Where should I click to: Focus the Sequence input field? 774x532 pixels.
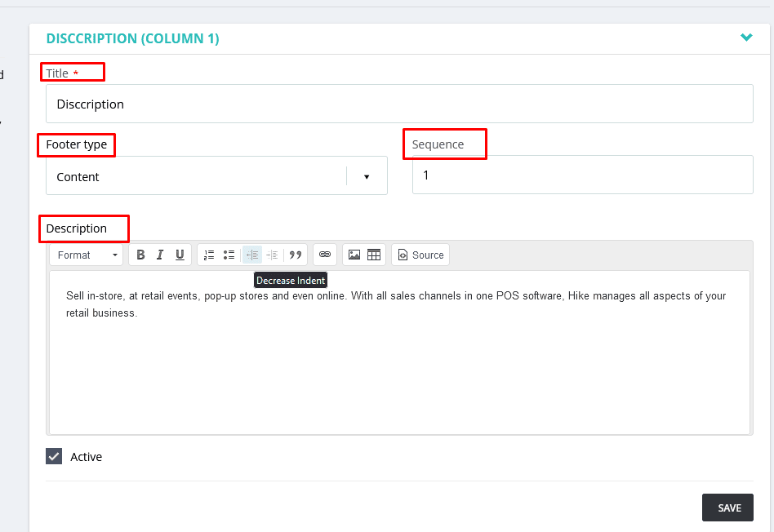click(582, 175)
